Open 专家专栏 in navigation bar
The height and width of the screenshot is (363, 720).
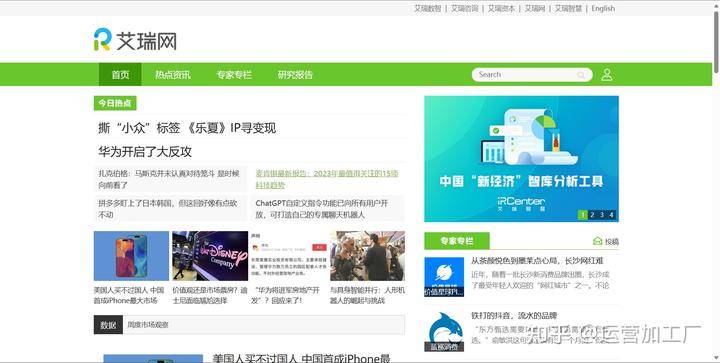234,75
